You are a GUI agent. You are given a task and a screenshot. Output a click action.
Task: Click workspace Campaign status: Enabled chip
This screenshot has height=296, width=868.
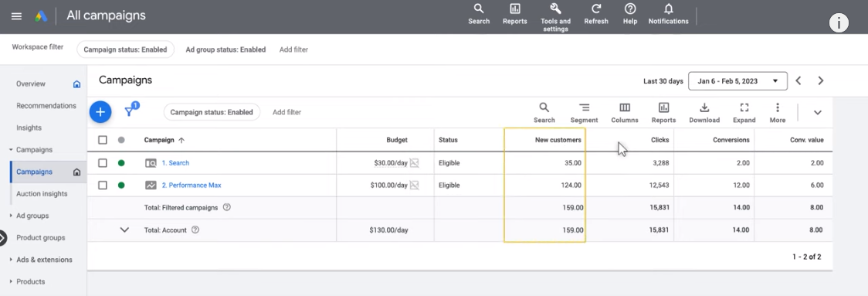[x=125, y=49]
